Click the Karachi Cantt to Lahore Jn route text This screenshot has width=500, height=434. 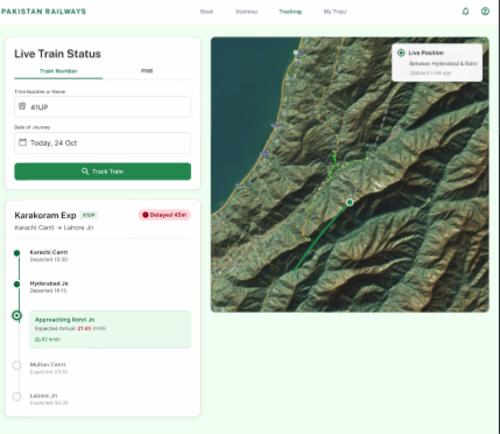coord(54,228)
